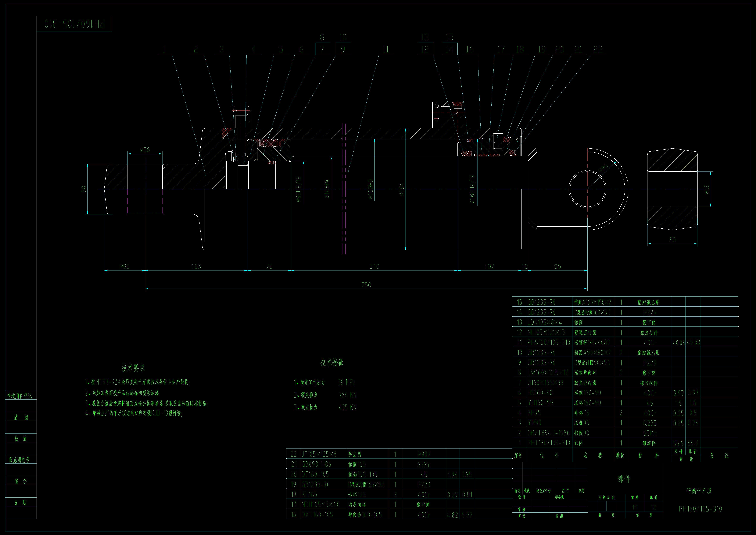Click the "图样标记" title block label
Screen dimensions: 756x535
coord(607,498)
